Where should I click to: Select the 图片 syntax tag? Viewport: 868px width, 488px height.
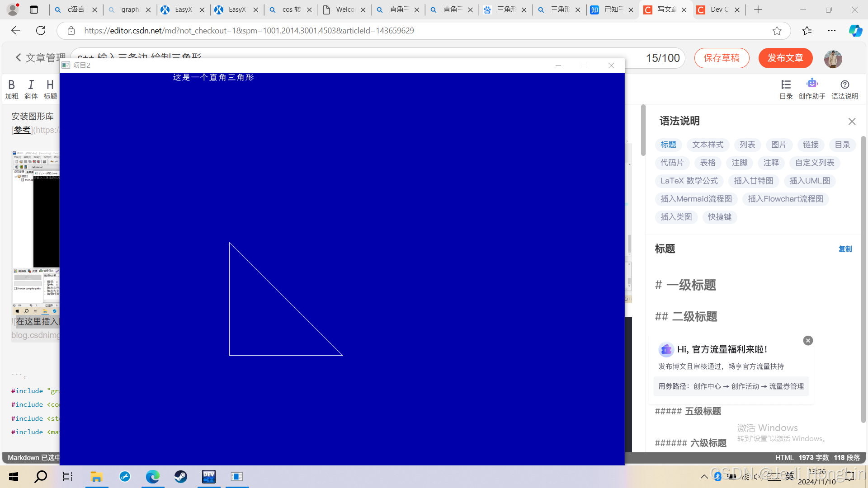tap(779, 145)
